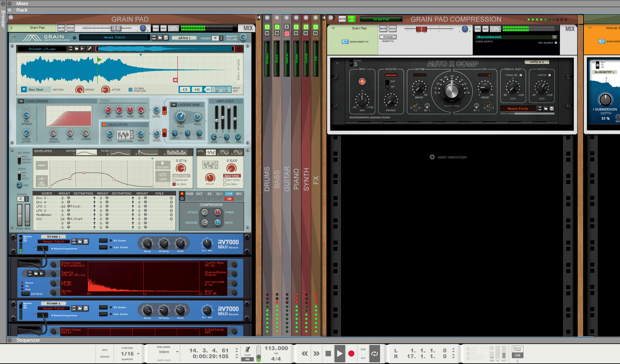This screenshot has width=620, height=364.
Task: Select LFO 2 sine wave
Action: point(224,152)
